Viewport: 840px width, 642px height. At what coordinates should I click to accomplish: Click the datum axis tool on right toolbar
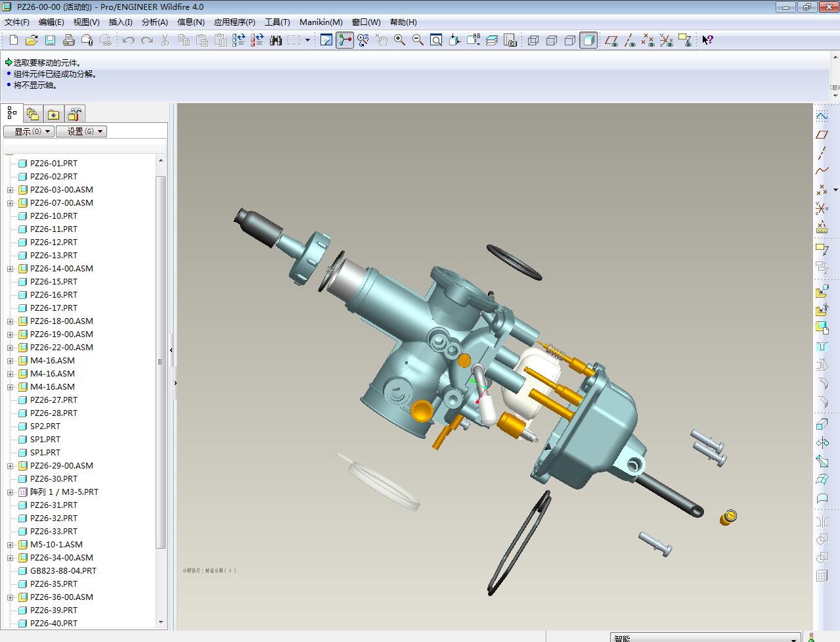[x=822, y=153]
